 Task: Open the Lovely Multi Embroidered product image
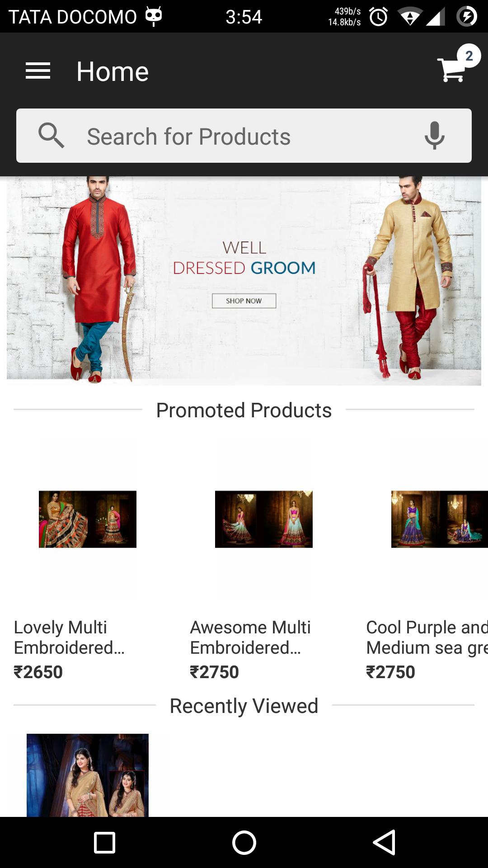coord(88,519)
